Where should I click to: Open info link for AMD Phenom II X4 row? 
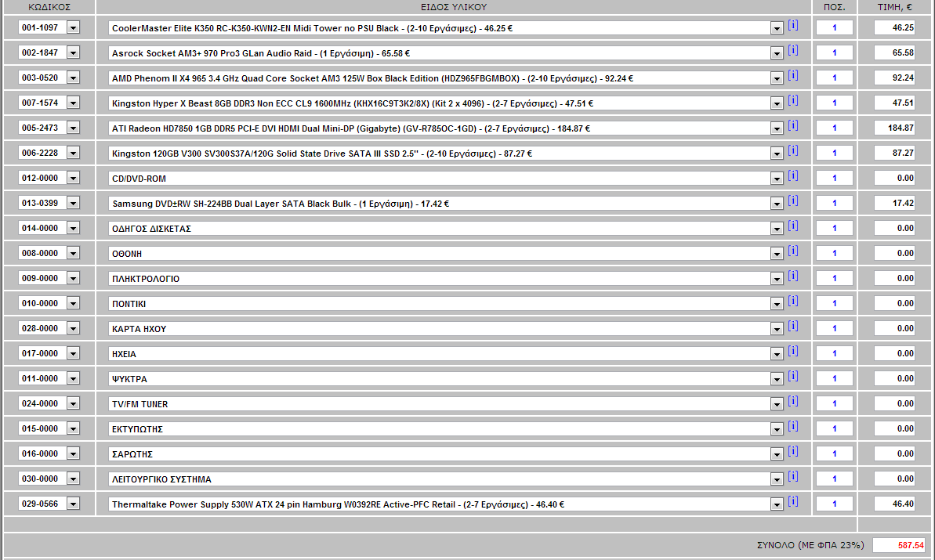tap(793, 75)
